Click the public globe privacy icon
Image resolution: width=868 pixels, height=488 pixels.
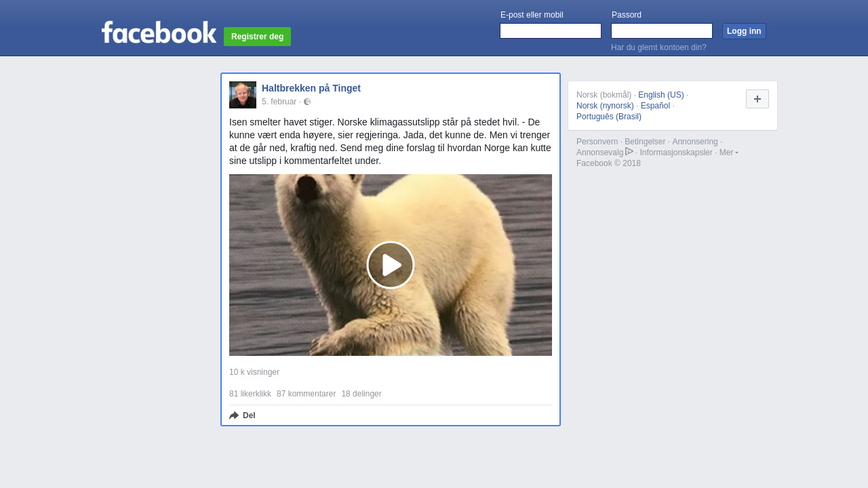pyautogui.click(x=307, y=102)
